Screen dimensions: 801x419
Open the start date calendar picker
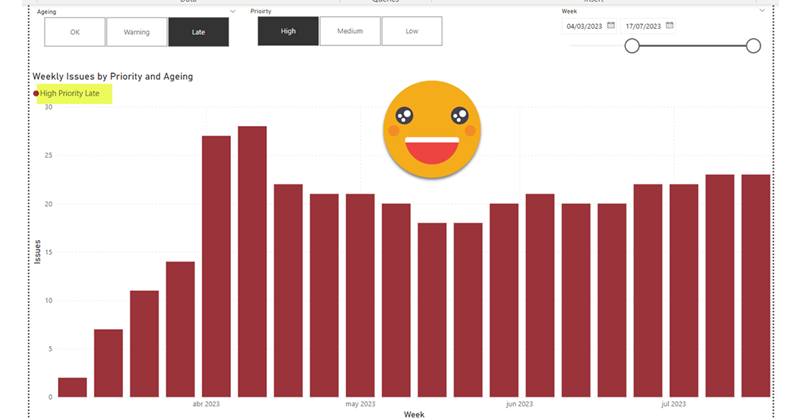coord(612,25)
